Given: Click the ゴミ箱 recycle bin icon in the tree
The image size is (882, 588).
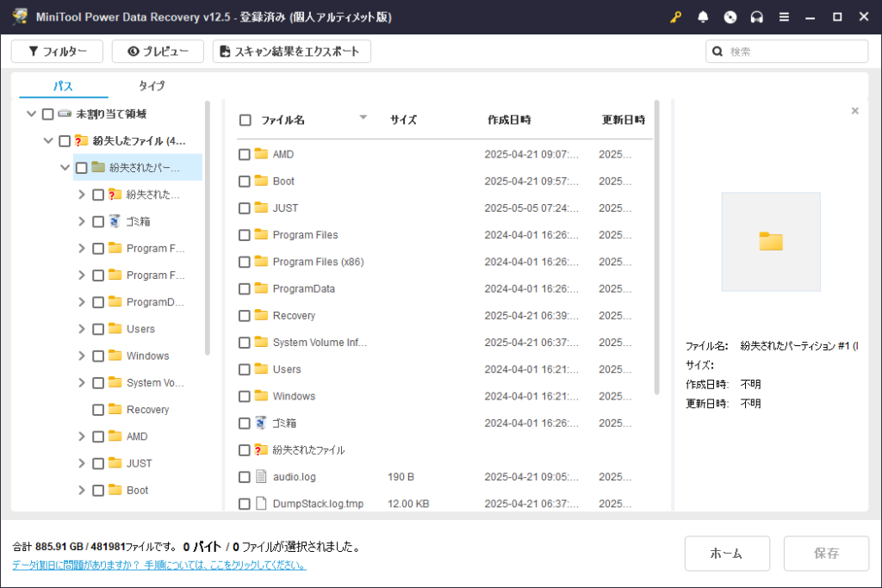Looking at the screenshot, I should (x=115, y=221).
